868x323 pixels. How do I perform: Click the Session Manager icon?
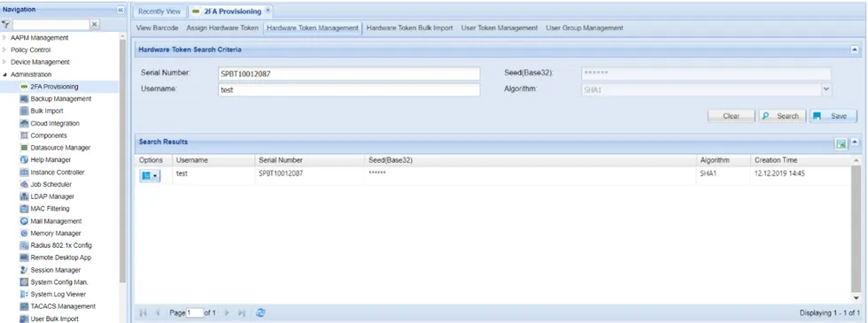(x=24, y=270)
